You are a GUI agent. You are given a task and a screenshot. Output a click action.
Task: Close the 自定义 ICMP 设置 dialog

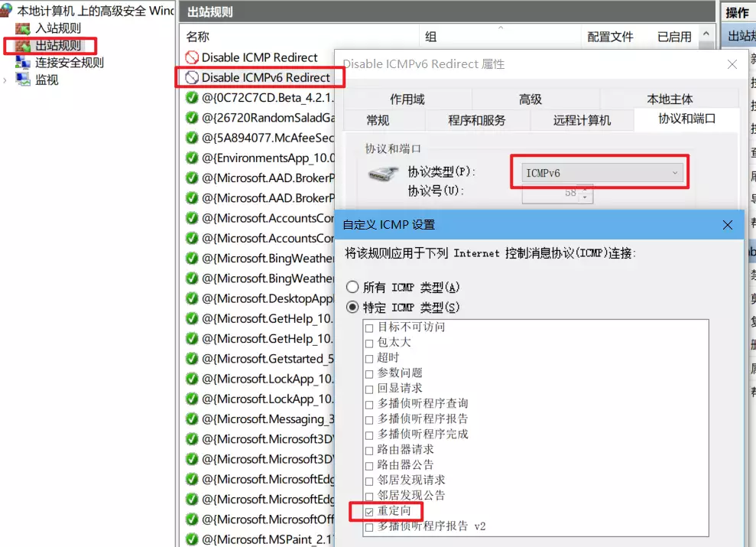click(728, 225)
